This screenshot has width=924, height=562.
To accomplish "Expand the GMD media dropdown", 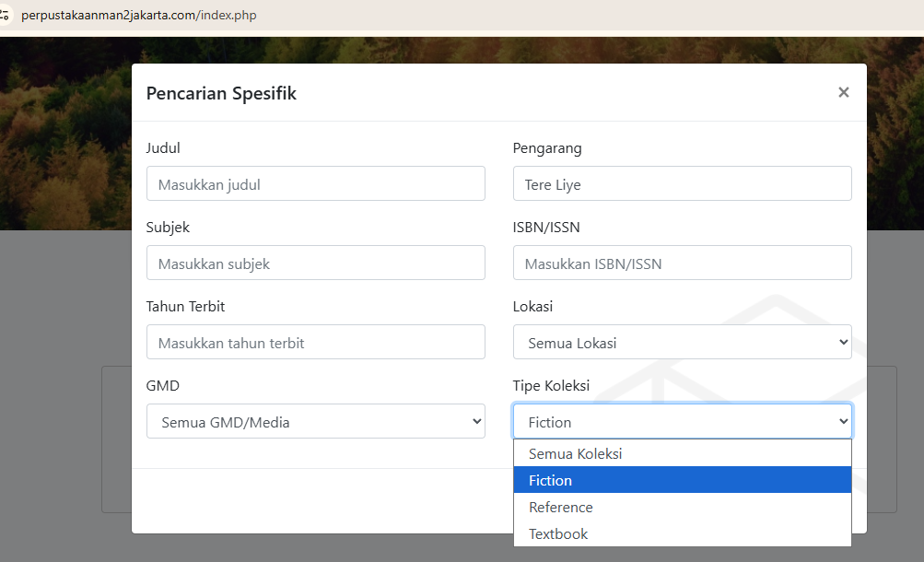I will click(x=315, y=421).
